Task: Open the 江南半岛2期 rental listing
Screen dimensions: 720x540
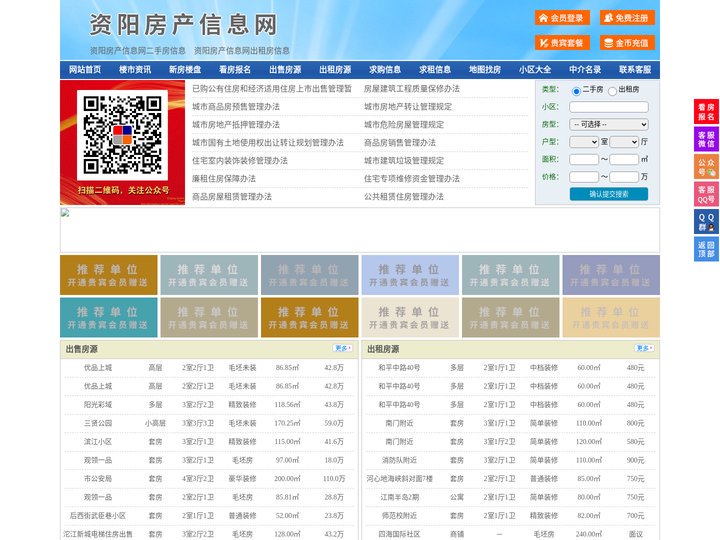Action: click(399, 497)
